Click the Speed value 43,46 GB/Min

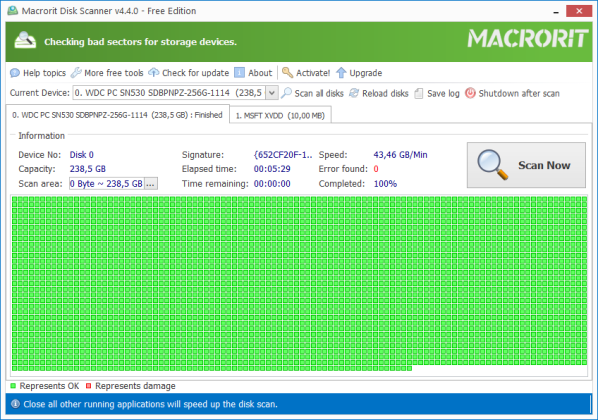pyautogui.click(x=400, y=155)
